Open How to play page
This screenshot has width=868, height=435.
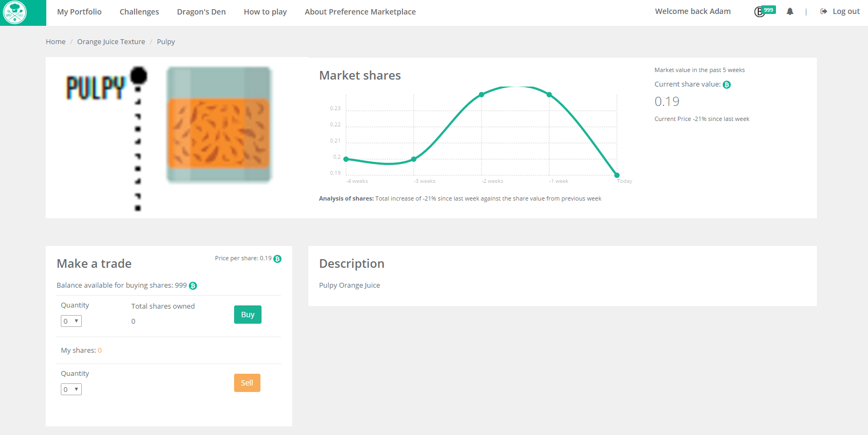tap(265, 12)
